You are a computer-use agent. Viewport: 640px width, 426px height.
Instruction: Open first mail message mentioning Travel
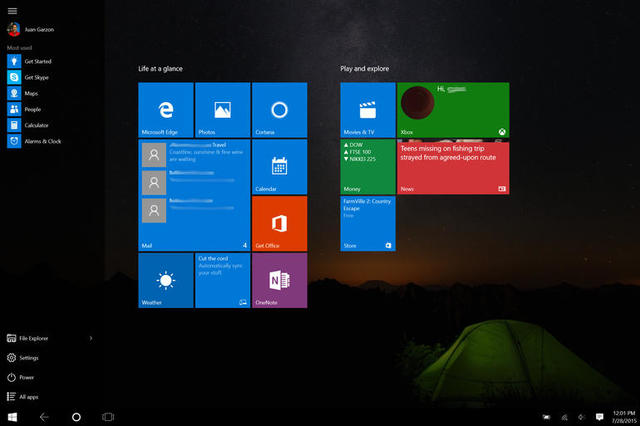[194, 153]
